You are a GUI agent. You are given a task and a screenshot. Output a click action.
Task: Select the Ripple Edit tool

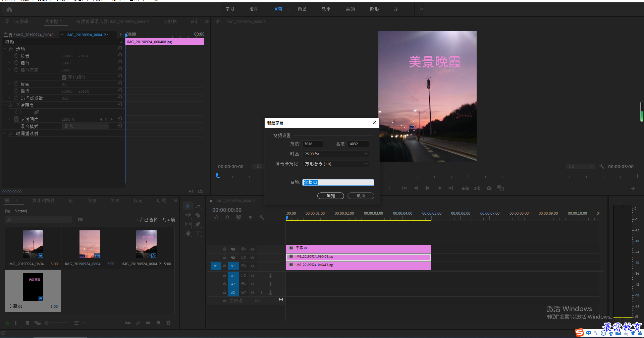188,215
